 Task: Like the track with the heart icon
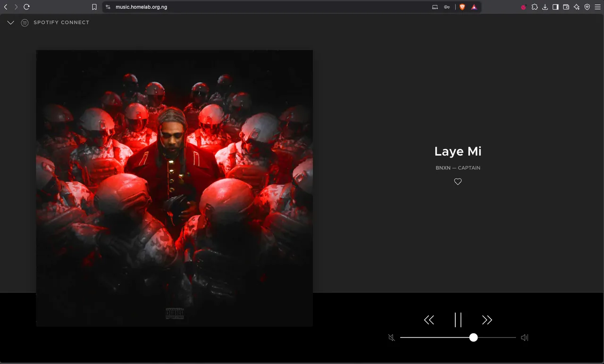click(458, 182)
